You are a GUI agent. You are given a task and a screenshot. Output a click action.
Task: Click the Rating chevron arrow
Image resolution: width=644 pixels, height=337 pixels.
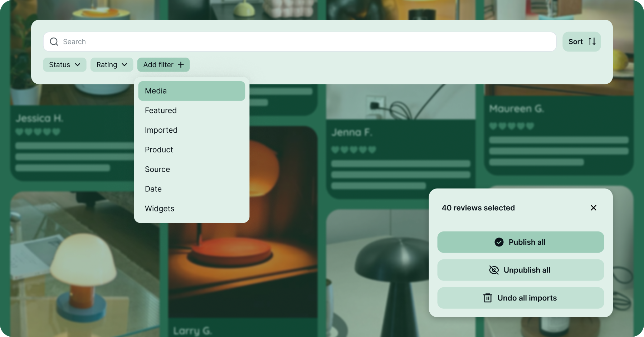pos(125,65)
